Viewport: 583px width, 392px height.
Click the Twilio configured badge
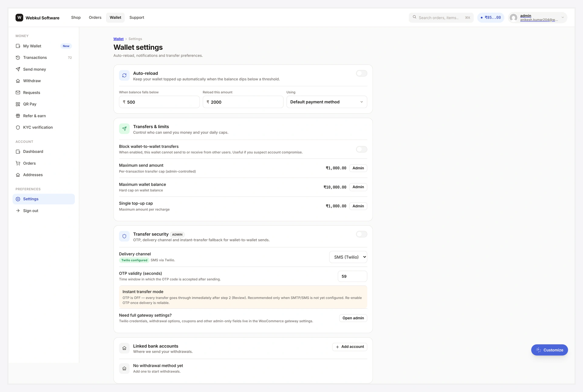click(134, 260)
